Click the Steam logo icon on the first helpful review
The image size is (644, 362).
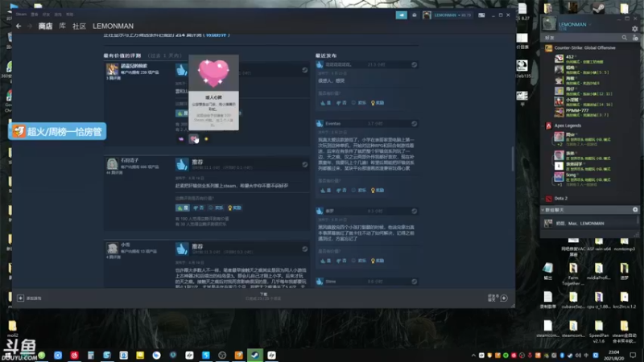(x=305, y=70)
